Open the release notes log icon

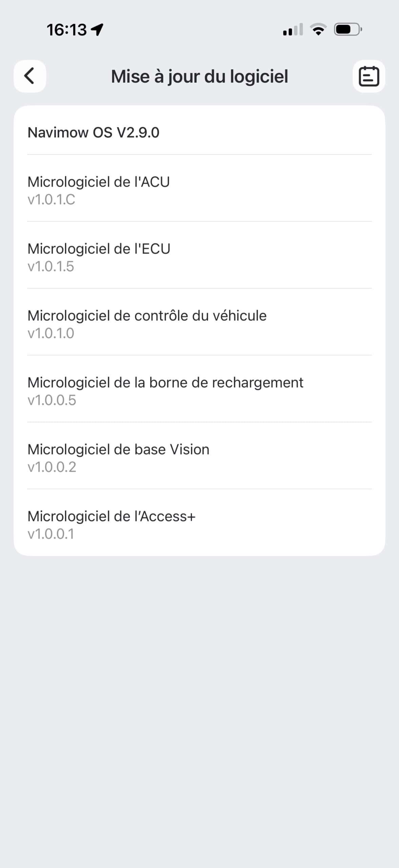pyautogui.click(x=369, y=76)
